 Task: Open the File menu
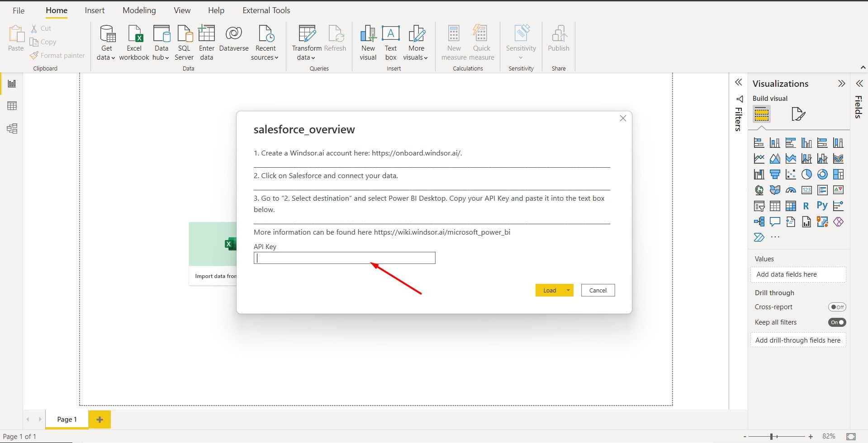pos(19,10)
